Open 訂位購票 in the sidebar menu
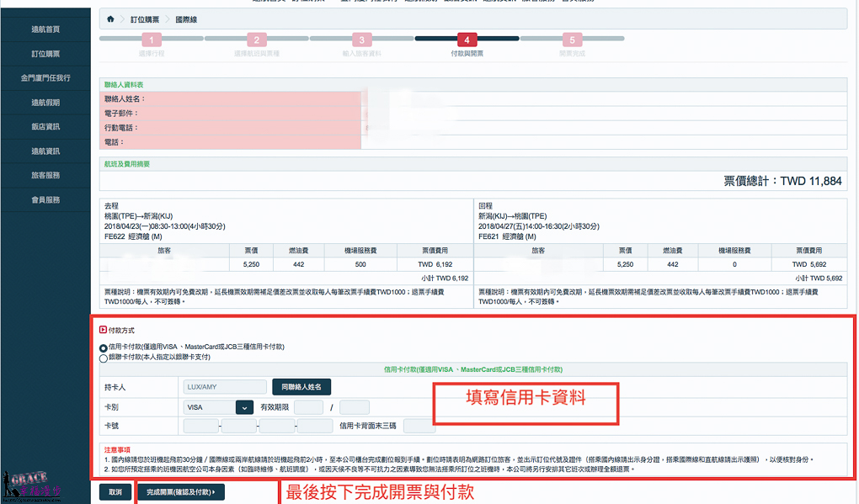The width and height of the screenshot is (859, 504). pyautogui.click(x=45, y=54)
